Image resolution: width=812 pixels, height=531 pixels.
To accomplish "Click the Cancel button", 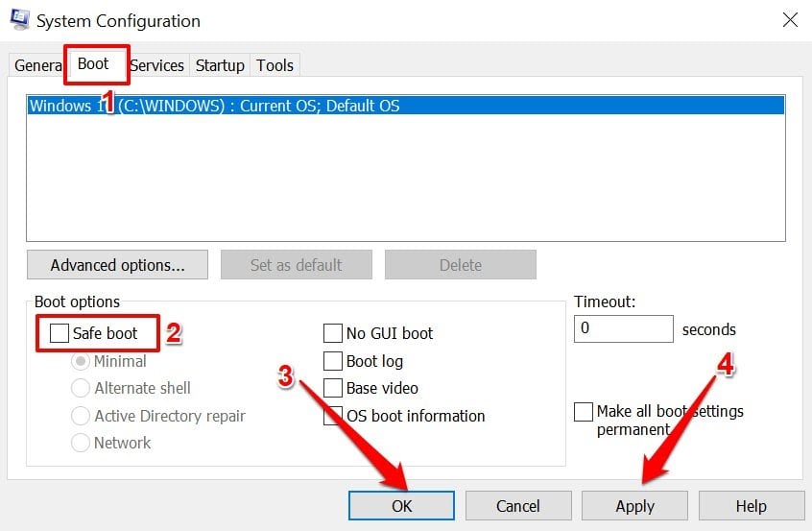I will click(518, 506).
